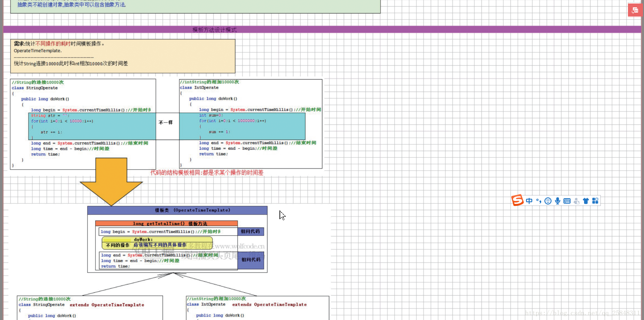
Task: Click the 'OperateTimeTemplate.' line in the requirement box
Action: (38, 51)
